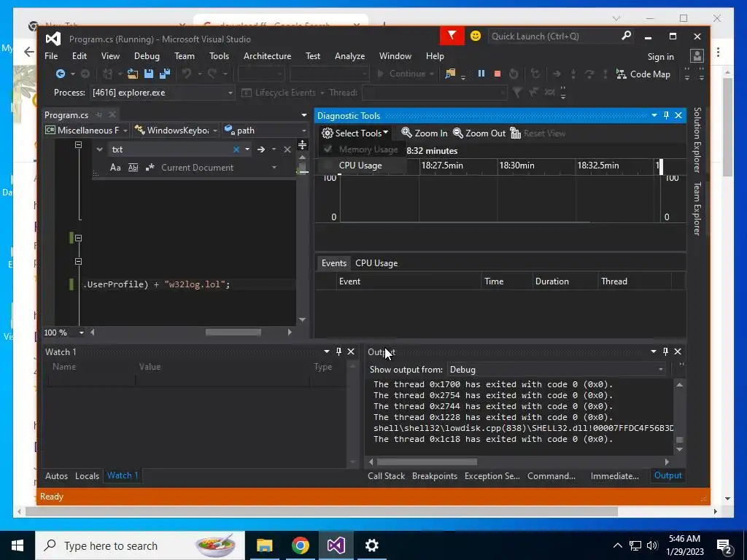Click the code editor horizontal scrollbar thumb
The image size is (747, 560).
point(233,332)
